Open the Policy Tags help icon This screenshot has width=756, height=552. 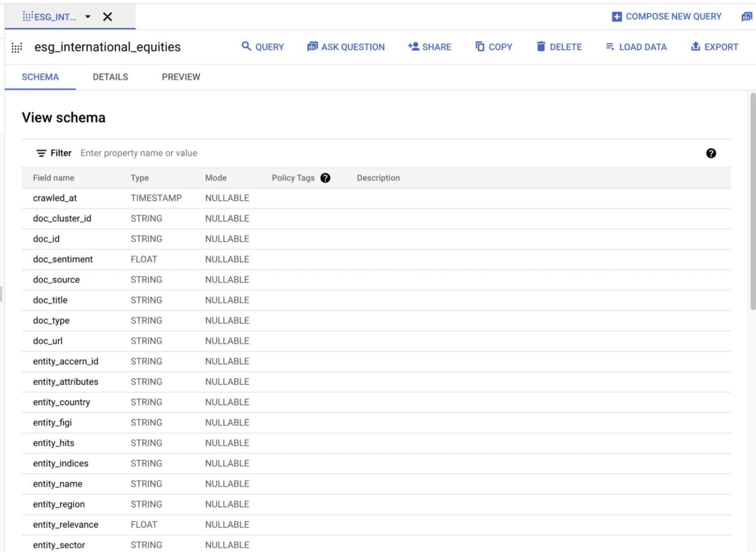(x=325, y=178)
